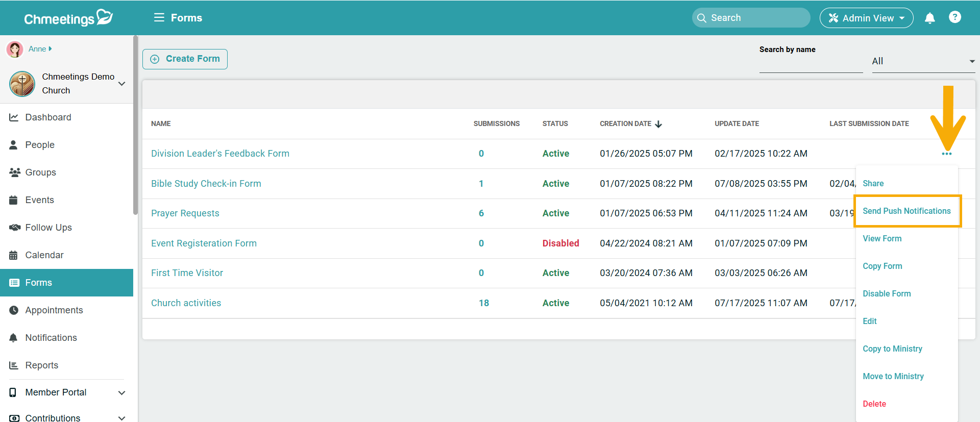Open the Church activities form
This screenshot has width=980, height=422.
(x=186, y=303)
